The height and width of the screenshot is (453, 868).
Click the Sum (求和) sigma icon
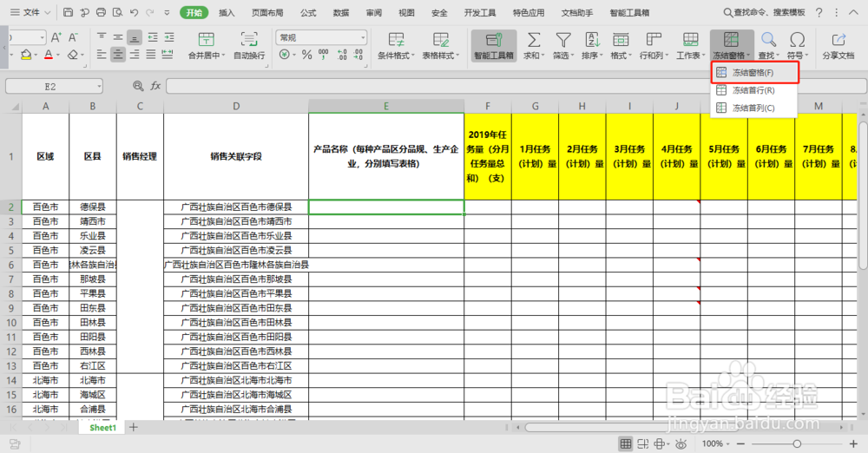534,39
